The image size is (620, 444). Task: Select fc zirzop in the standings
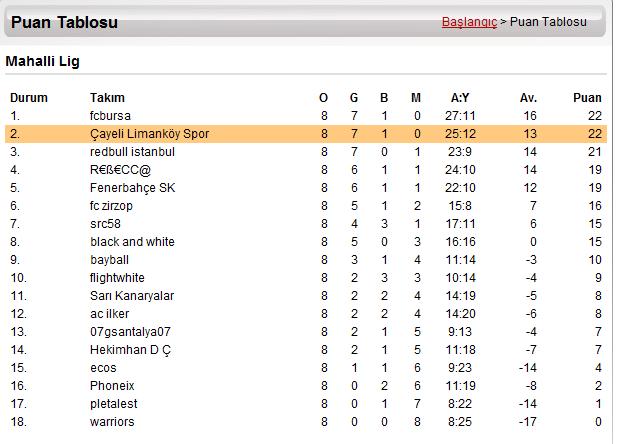tap(111, 206)
